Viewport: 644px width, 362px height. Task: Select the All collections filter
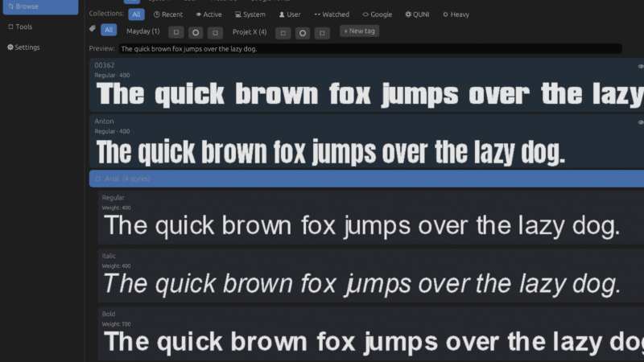[x=136, y=14]
